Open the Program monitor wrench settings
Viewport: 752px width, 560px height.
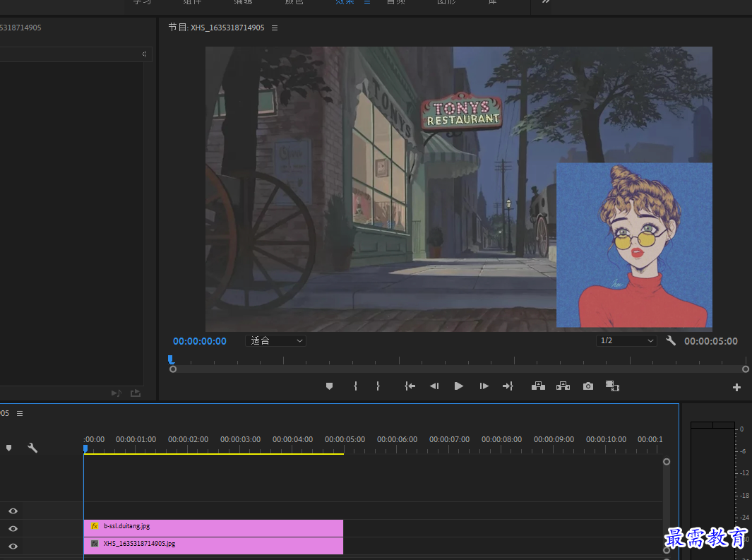pyautogui.click(x=671, y=341)
